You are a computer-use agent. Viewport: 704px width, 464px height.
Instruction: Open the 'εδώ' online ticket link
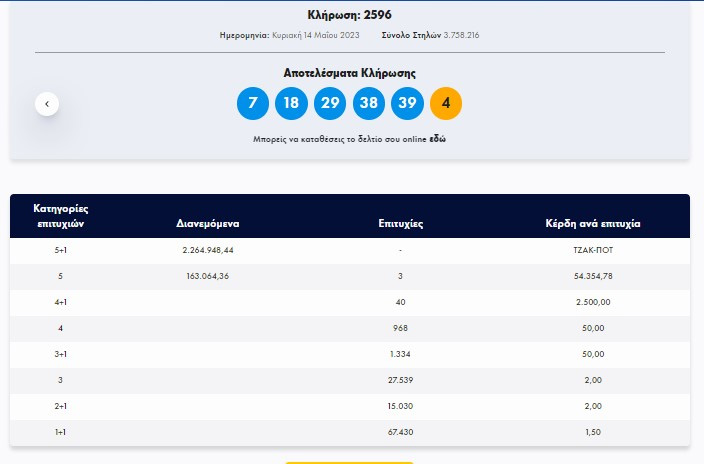438,139
